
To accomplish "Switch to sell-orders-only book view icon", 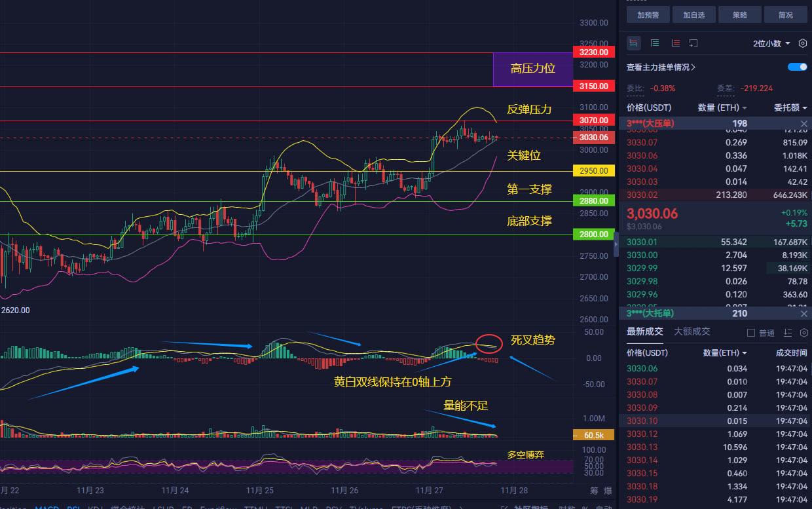I will [x=675, y=43].
